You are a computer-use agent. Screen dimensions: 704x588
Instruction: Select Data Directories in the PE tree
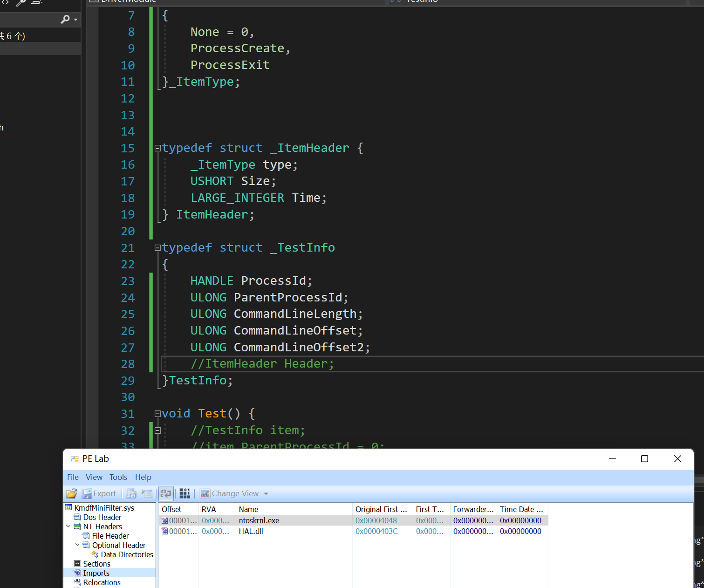tap(127, 554)
